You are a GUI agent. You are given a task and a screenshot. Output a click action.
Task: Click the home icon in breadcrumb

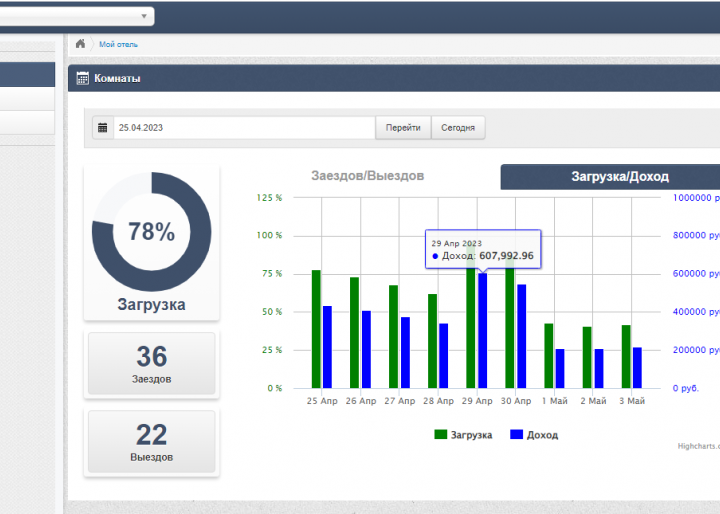(x=80, y=44)
